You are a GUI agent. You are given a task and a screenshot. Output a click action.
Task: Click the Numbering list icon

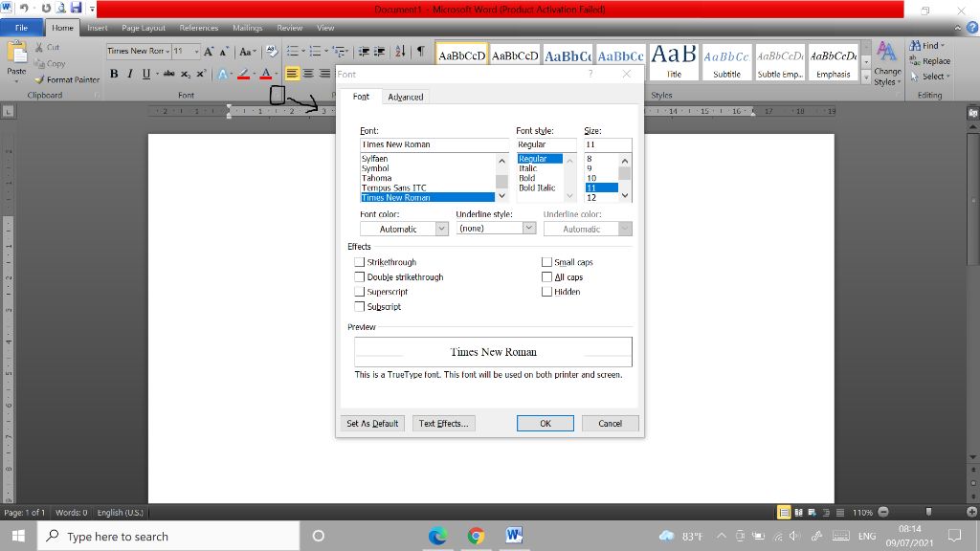(x=314, y=52)
